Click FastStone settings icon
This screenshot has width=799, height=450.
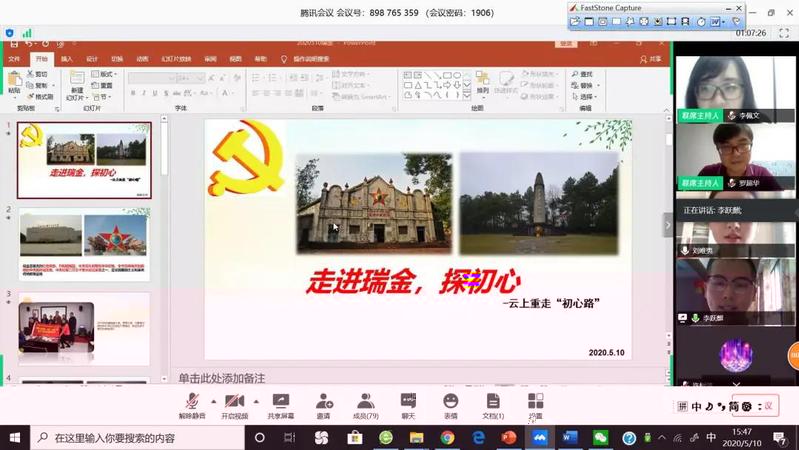point(736,21)
